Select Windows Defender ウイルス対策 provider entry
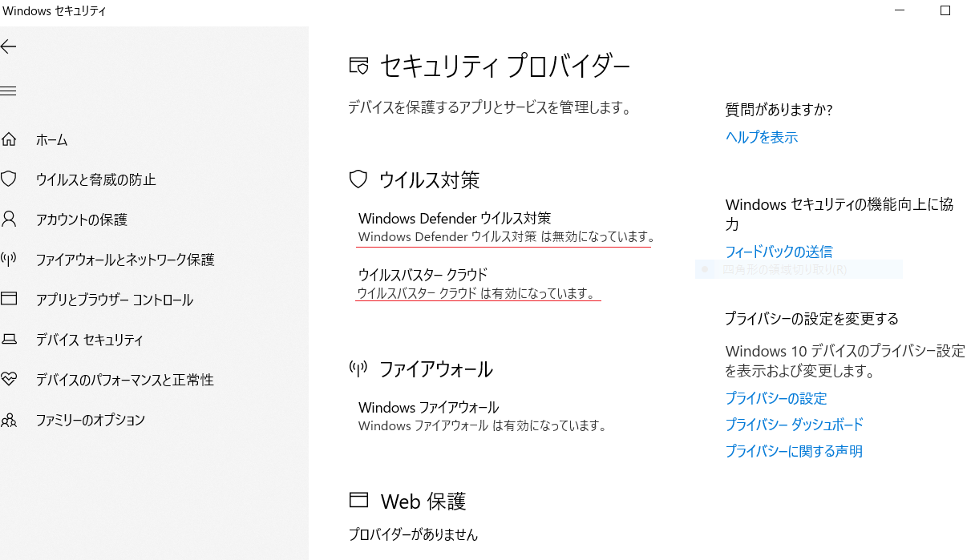971x560 pixels. click(454, 219)
